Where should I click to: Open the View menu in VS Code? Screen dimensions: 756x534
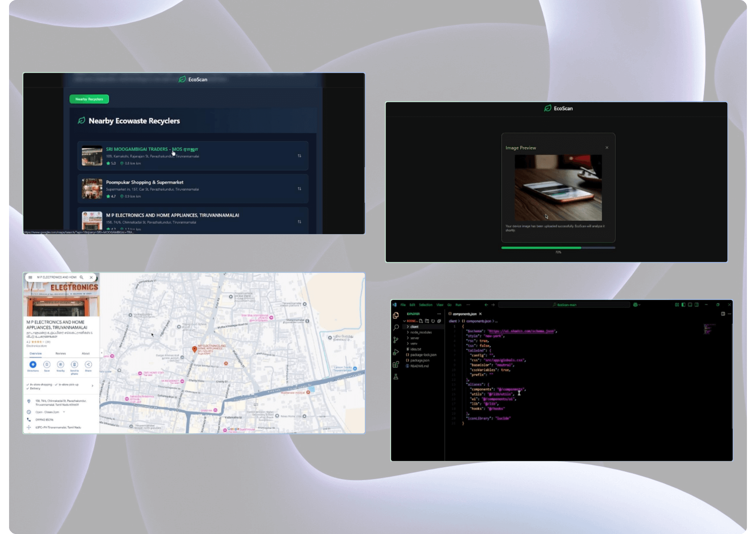pyautogui.click(x=440, y=305)
